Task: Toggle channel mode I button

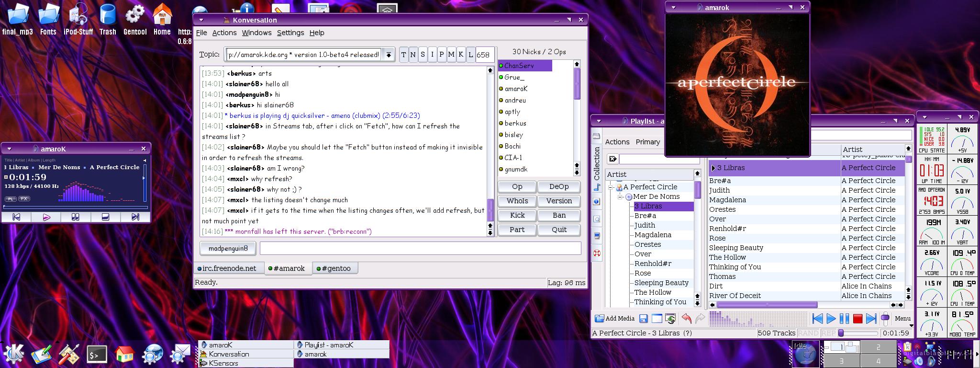Action: (x=432, y=55)
